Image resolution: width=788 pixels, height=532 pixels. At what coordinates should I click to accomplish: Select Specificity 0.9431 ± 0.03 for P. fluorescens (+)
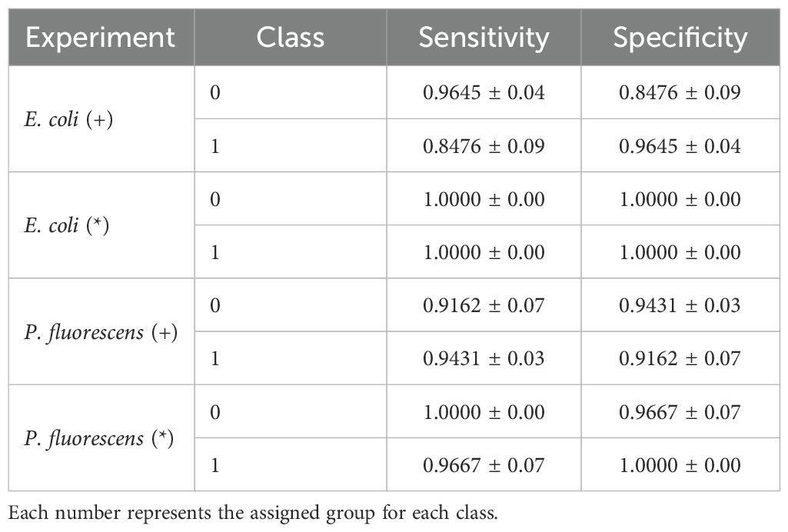point(680,305)
